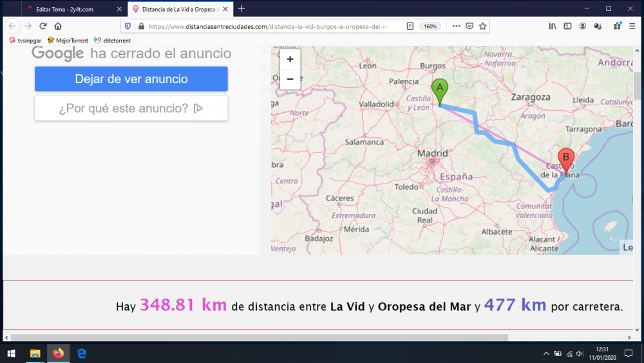Open the page actions three-dot menu
Viewport: 644px width, 363px height.
(x=456, y=26)
